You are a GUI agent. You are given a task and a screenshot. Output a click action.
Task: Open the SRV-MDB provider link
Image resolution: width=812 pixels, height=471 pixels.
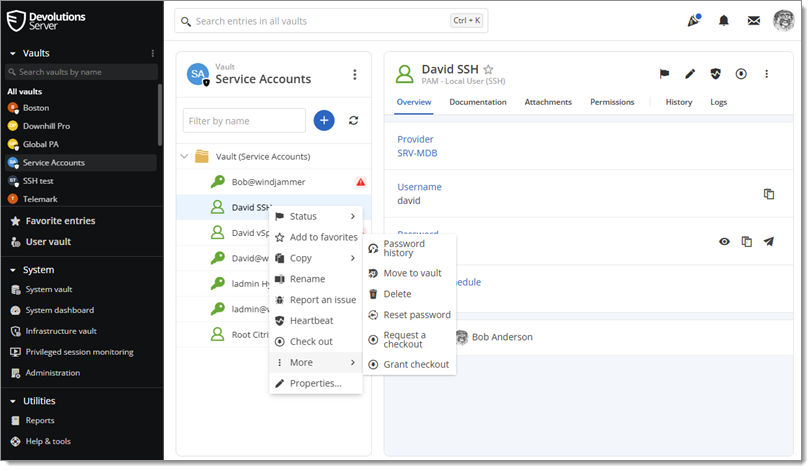pos(417,153)
